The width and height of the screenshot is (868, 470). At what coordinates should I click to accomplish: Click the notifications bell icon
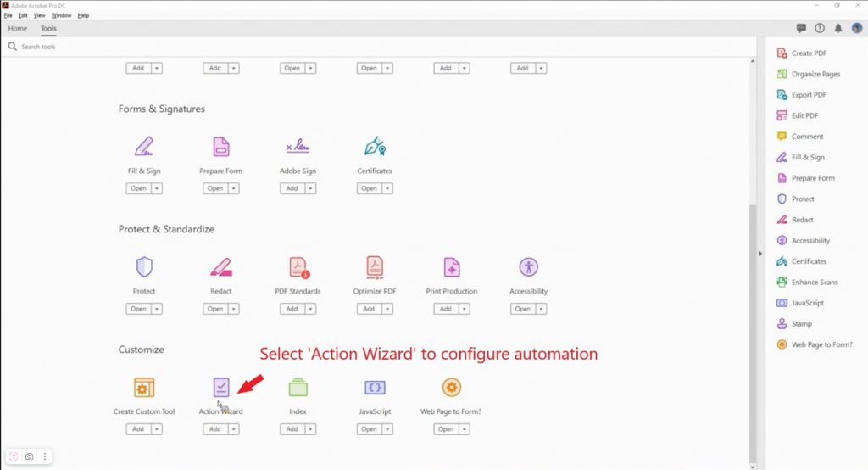click(838, 28)
